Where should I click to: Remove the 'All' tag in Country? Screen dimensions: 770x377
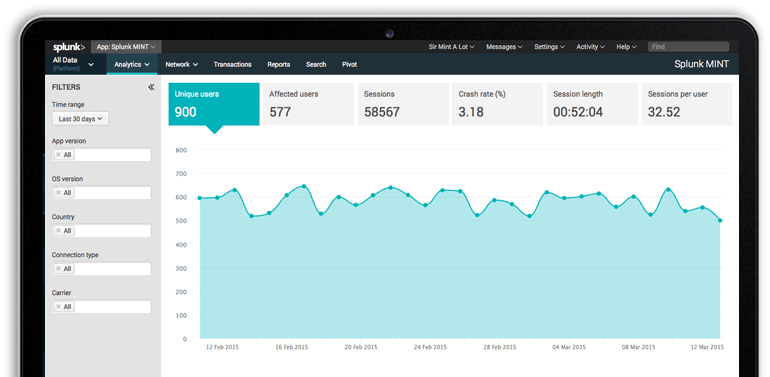(58, 231)
